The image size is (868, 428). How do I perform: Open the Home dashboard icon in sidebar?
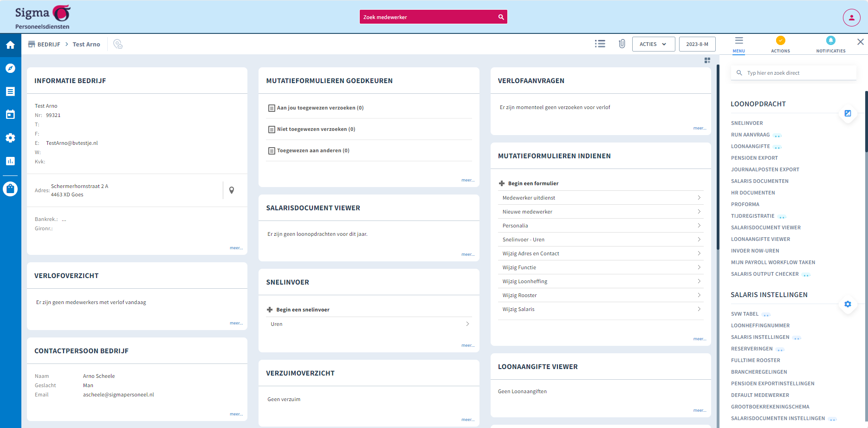10,45
